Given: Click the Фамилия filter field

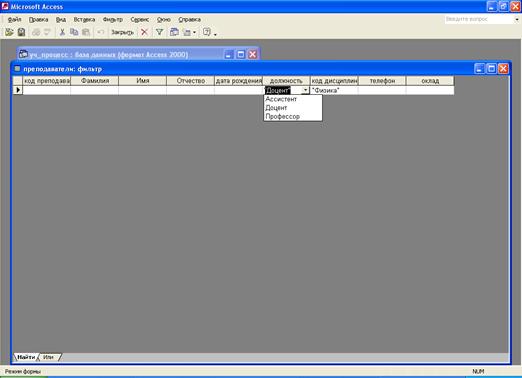Looking at the screenshot, I should pos(95,90).
